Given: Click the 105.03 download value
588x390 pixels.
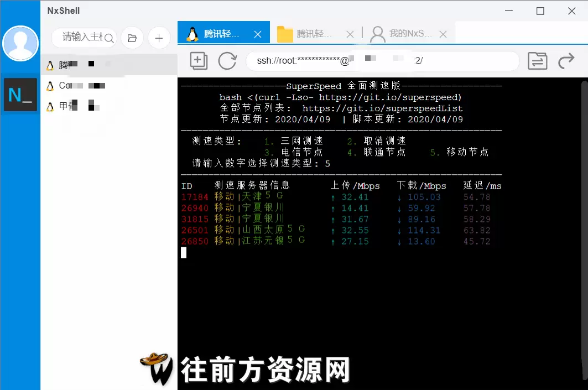Looking at the screenshot, I should pyautogui.click(x=424, y=197).
